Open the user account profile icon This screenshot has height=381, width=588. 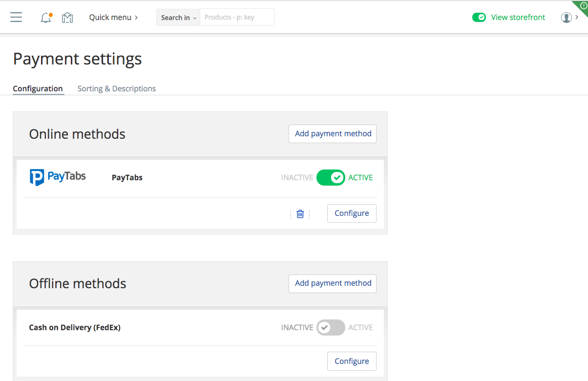[x=566, y=17]
